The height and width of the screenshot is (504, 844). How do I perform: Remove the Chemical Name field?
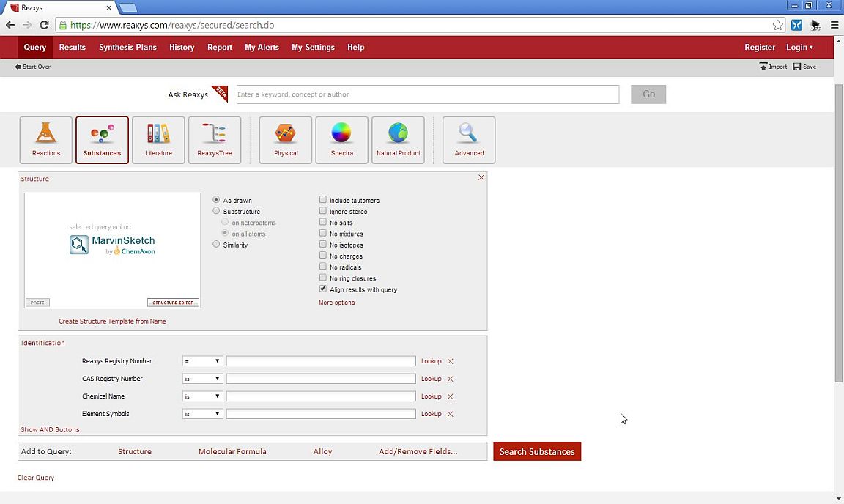coord(451,396)
